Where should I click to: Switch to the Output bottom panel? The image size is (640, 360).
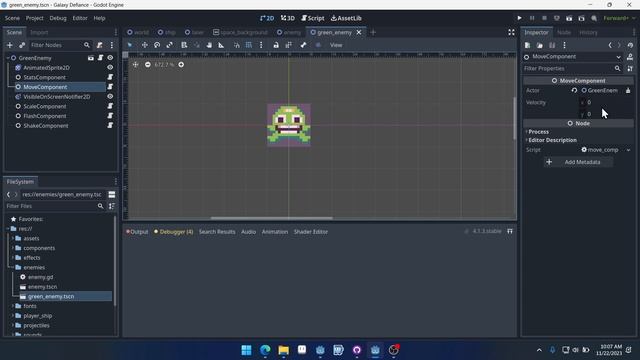pyautogui.click(x=137, y=231)
